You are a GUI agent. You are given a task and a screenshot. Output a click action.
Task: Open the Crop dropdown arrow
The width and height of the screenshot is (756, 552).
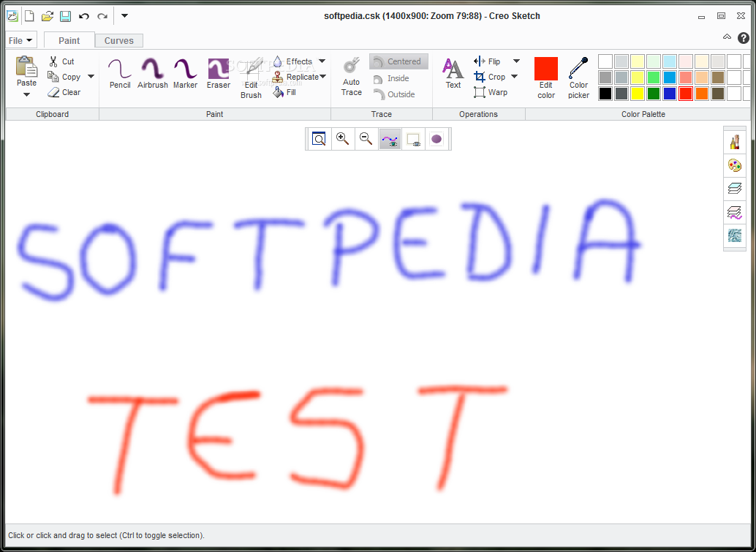[x=514, y=77]
